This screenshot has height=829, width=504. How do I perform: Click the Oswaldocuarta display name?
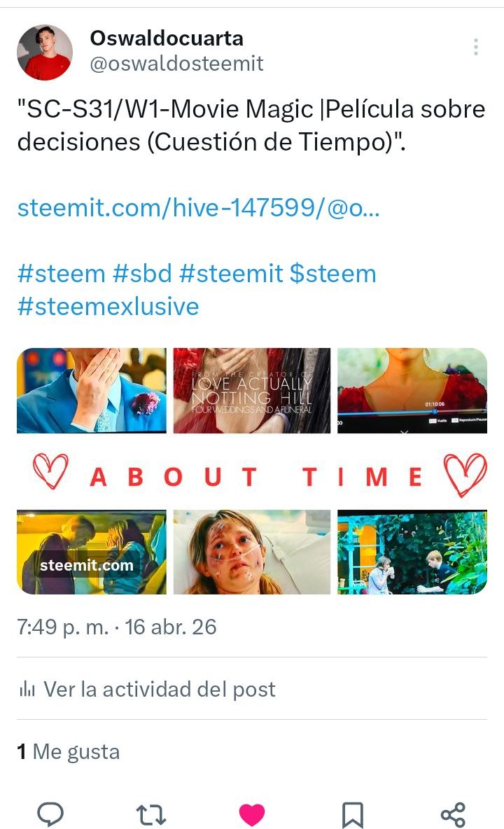[167, 38]
